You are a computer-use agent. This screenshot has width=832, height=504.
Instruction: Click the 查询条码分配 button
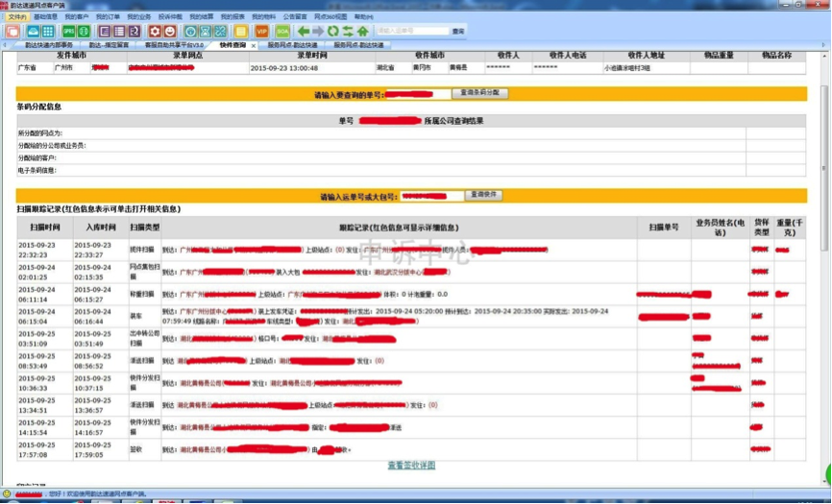point(479,93)
